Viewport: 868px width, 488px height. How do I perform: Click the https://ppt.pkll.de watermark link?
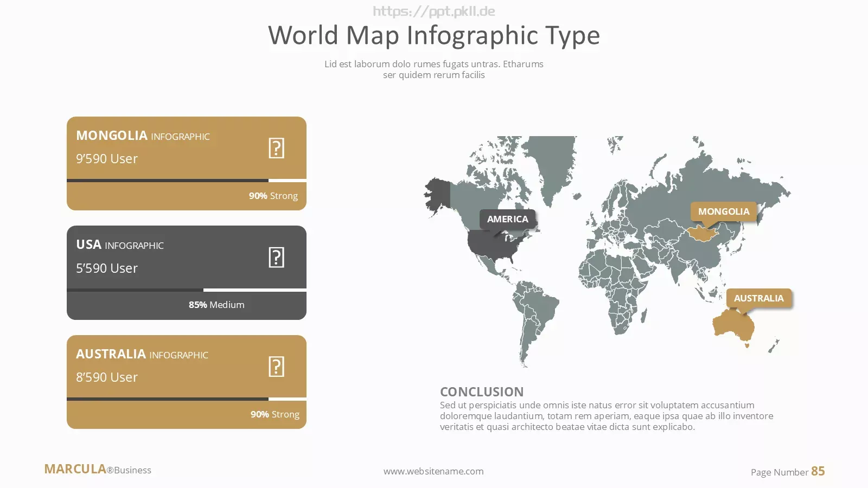pos(434,11)
